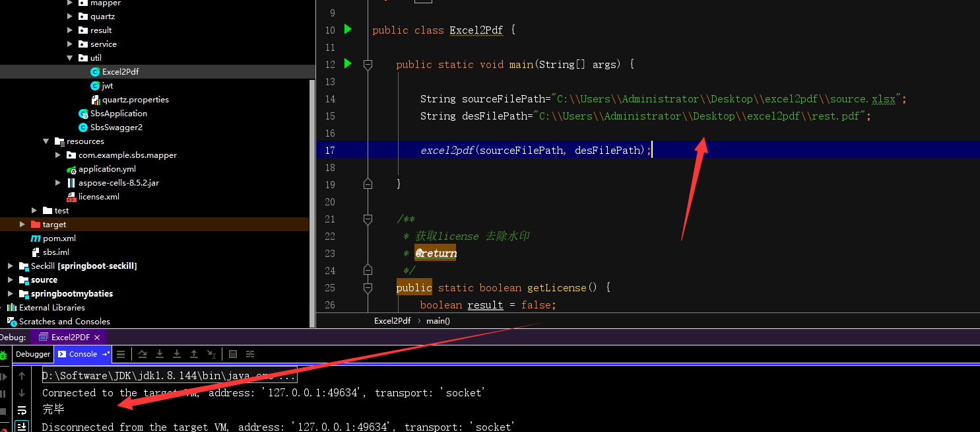This screenshot has width=980, height=432.
Task: Expand the service package folder
Action: point(70,44)
